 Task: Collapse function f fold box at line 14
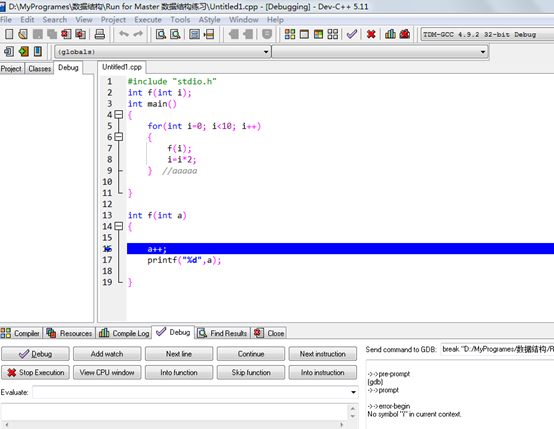pos(119,226)
